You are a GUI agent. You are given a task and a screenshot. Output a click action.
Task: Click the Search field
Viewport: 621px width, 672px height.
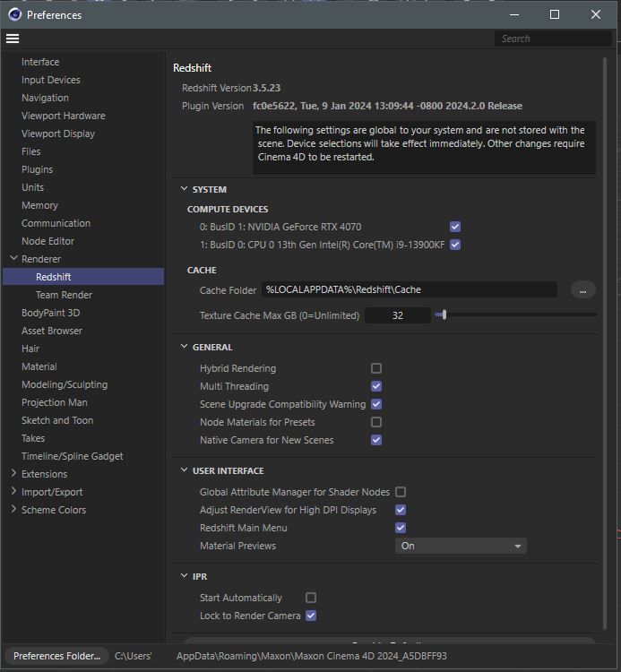click(x=553, y=39)
